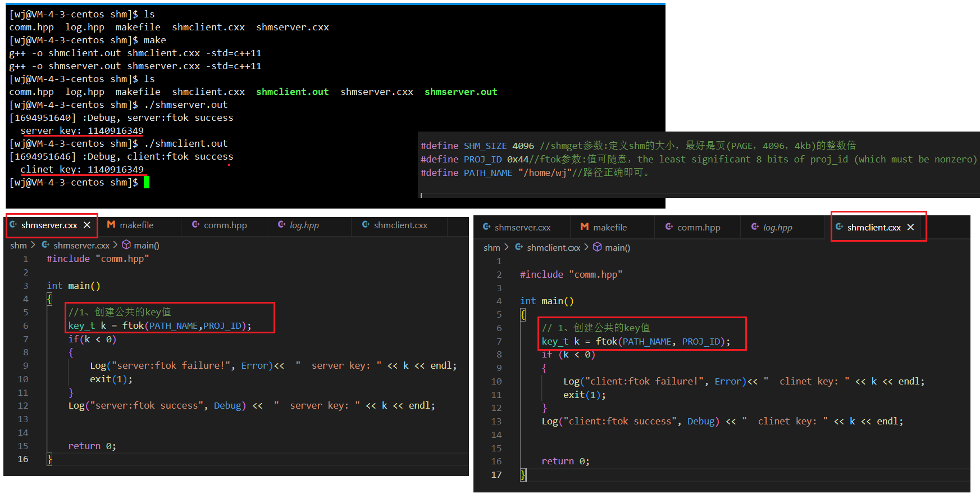Image resolution: width=980 pixels, height=493 pixels.
Task: Click C++ icon on right log.hpp tab
Action: [x=755, y=227]
